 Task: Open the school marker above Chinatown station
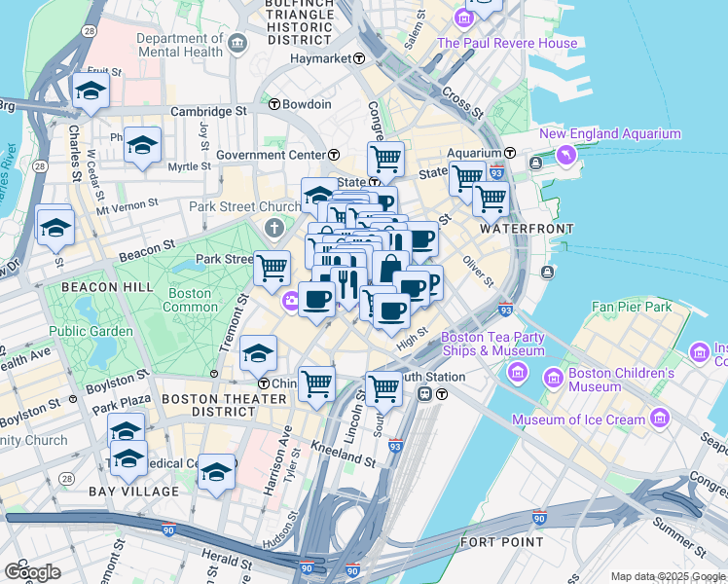coord(259,357)
